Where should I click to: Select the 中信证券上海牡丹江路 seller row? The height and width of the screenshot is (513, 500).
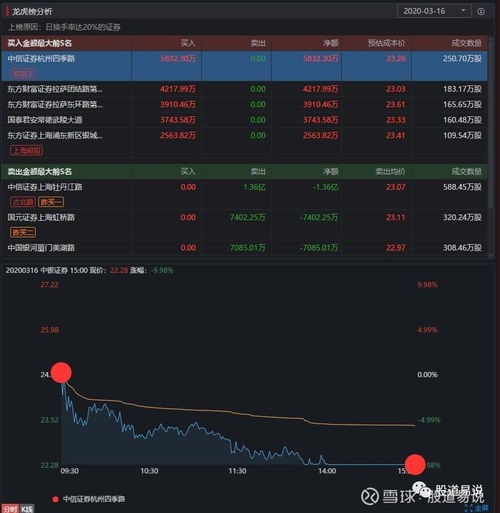pos(244,194)
